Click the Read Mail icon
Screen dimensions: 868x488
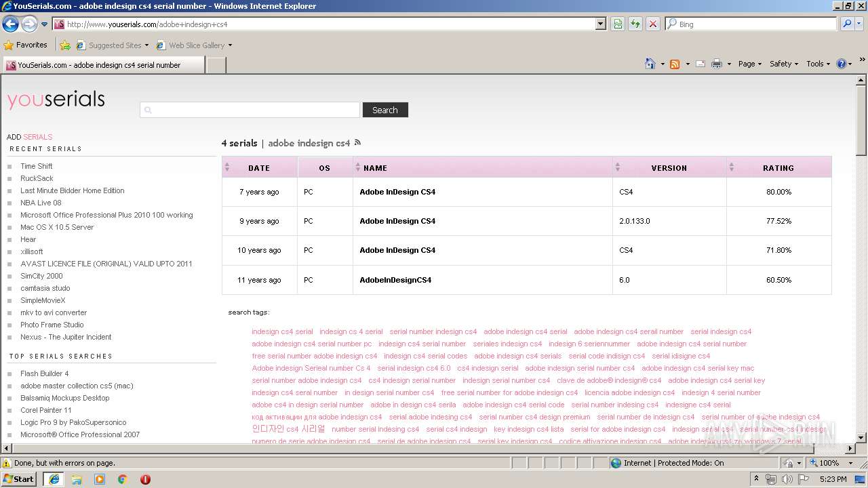click(701, 64)
